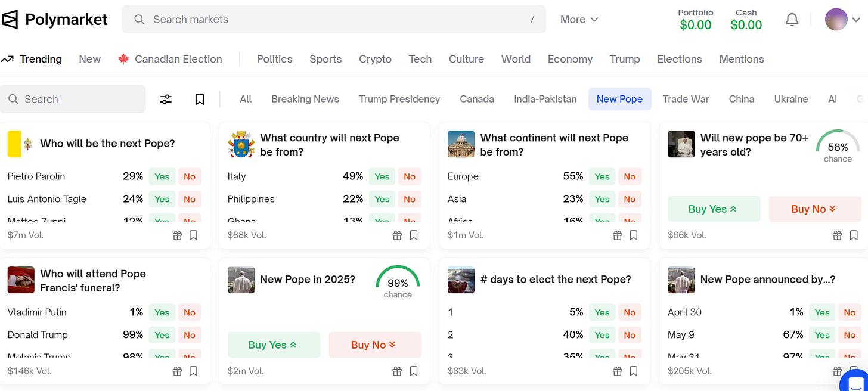Buy Yes on New Pope in 2025

click(x=274, y=345)
